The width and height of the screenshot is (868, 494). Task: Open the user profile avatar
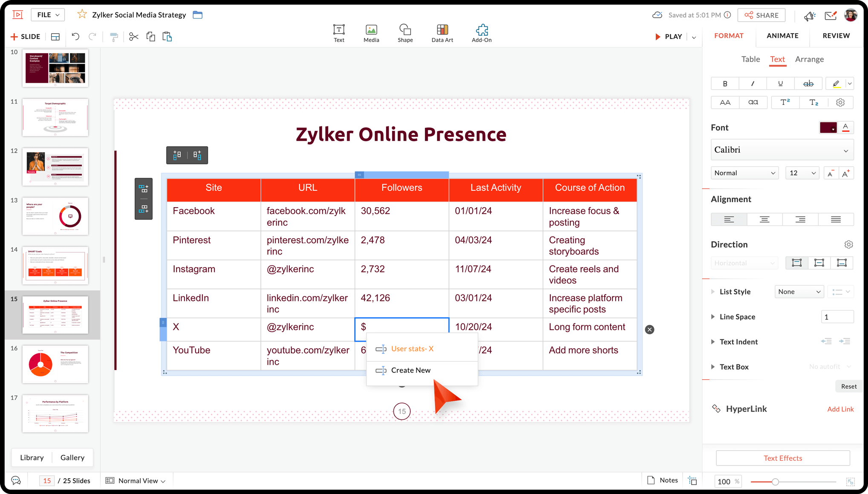[851, 15]
